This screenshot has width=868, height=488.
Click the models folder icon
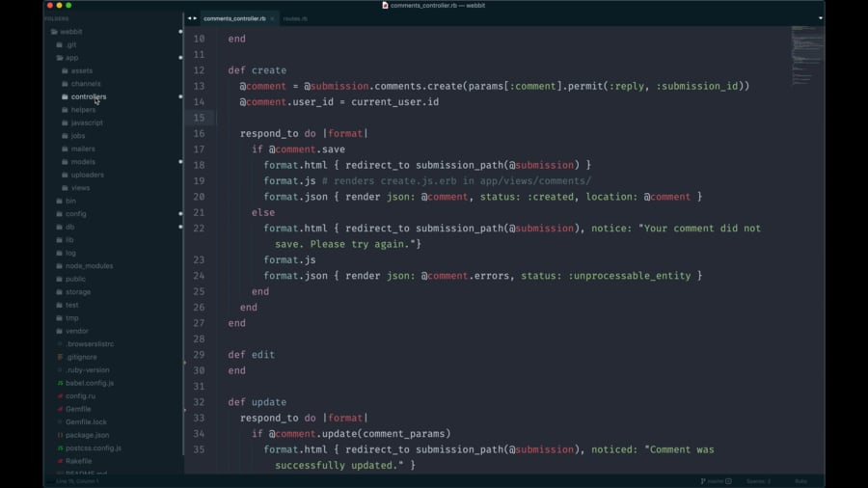(x=65, y=162)
